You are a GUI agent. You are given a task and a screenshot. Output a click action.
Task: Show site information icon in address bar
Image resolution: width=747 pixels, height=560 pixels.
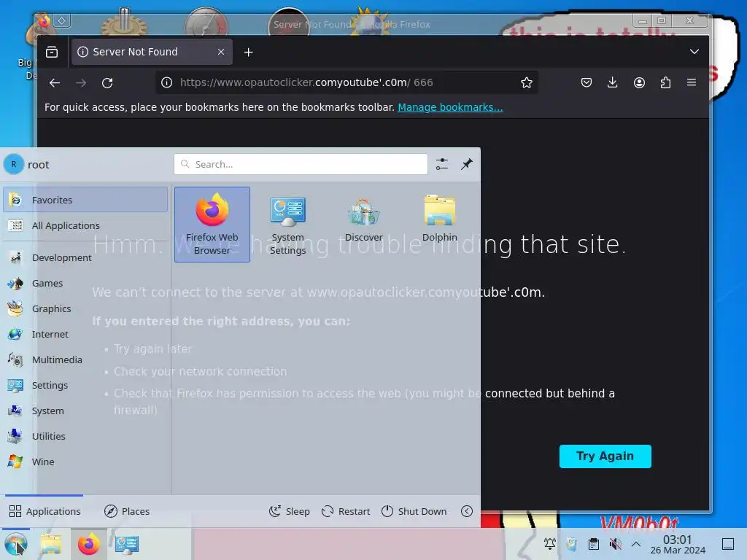(x=167, y=82)
